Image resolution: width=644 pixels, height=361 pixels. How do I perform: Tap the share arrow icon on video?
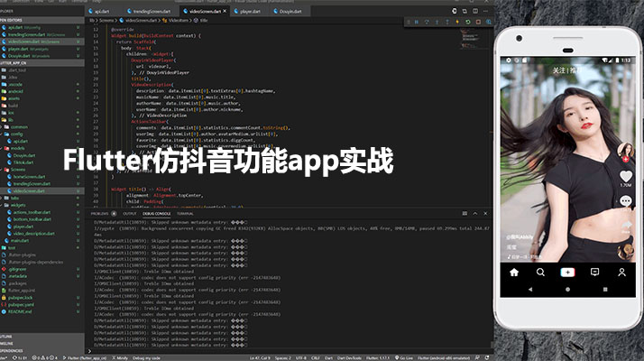626,225
